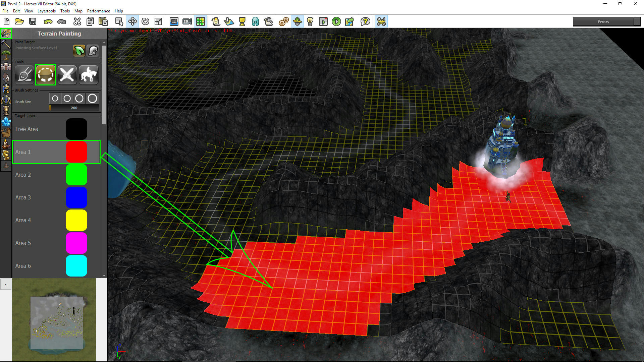Open the Performance menu
Image resolution: width=644 pixels, height=362 pixels.
[99, 11]
